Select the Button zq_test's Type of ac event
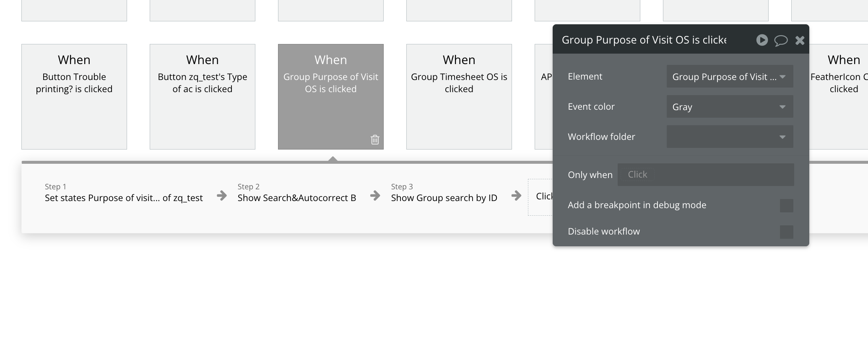868x351 pixels. point(203,97)
